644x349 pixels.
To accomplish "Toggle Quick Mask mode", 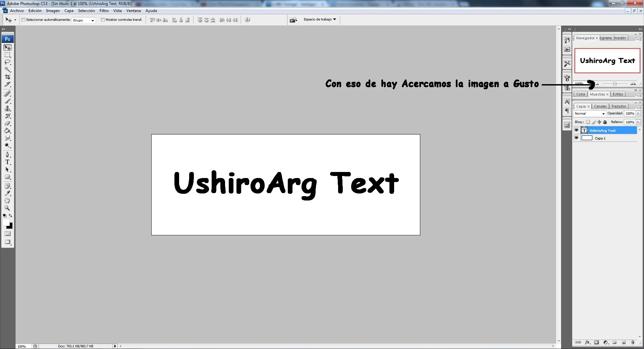I will click(x=7, y=234).
